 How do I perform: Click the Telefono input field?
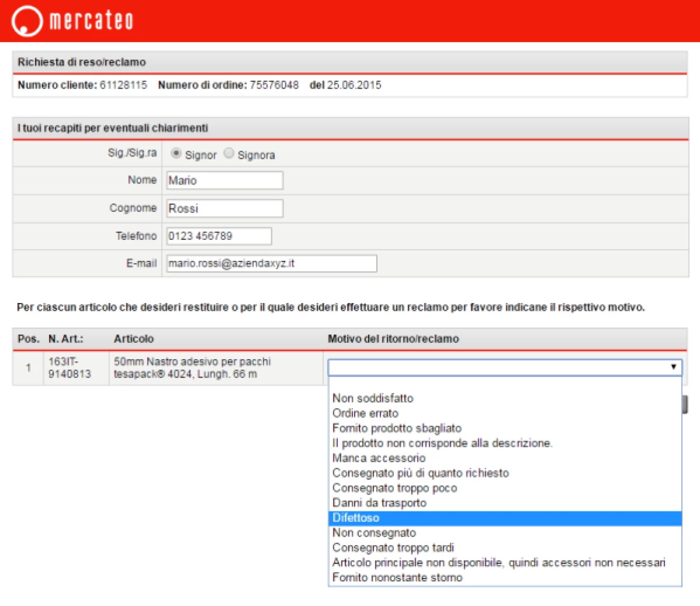click(219, 236)
